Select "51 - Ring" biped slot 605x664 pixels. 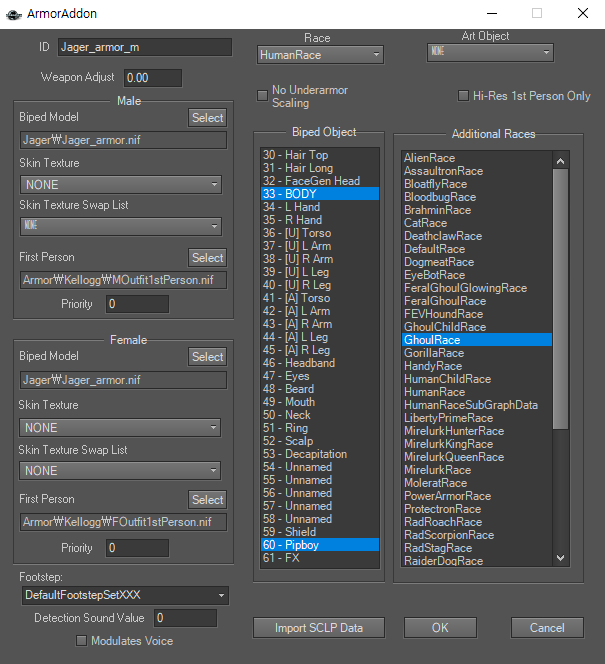coord(320,428)
